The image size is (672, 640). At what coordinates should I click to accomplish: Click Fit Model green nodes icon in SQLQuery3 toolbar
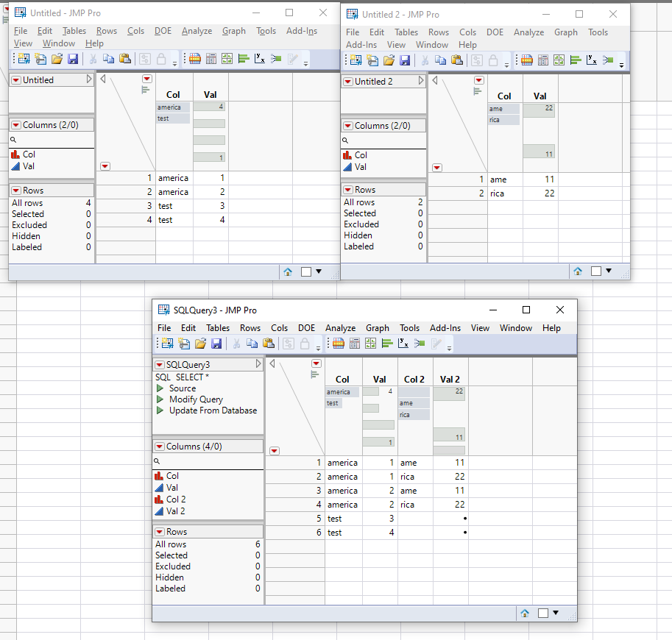point(420,343)
